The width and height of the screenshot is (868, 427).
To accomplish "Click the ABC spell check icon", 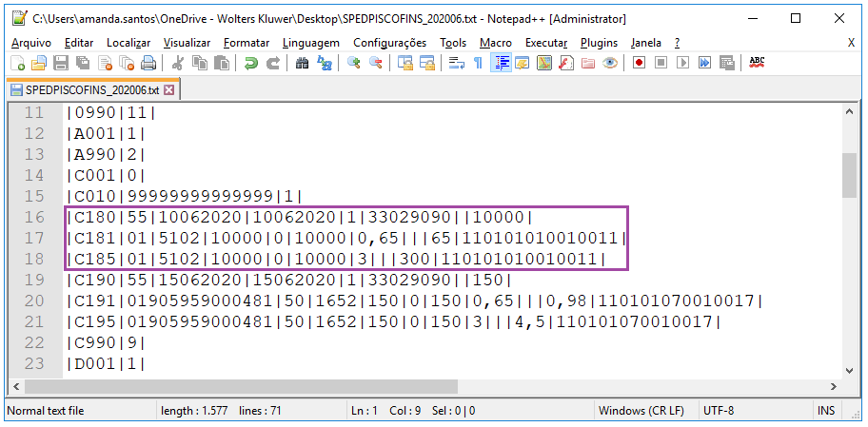I will [757, 63].
